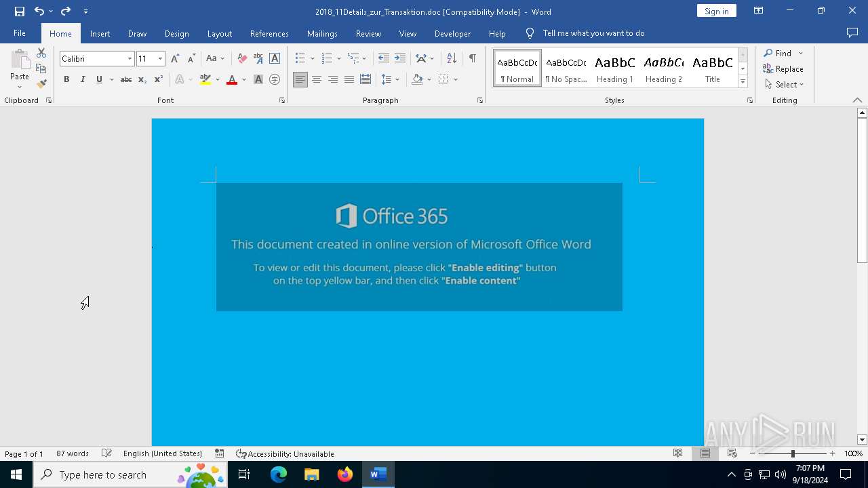Clear all formatting icon

tap(242, 58)
